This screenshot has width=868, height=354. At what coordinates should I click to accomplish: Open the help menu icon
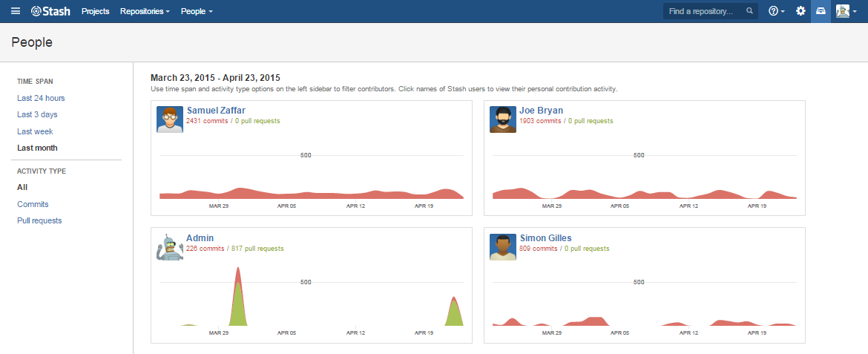pos(776,11)
